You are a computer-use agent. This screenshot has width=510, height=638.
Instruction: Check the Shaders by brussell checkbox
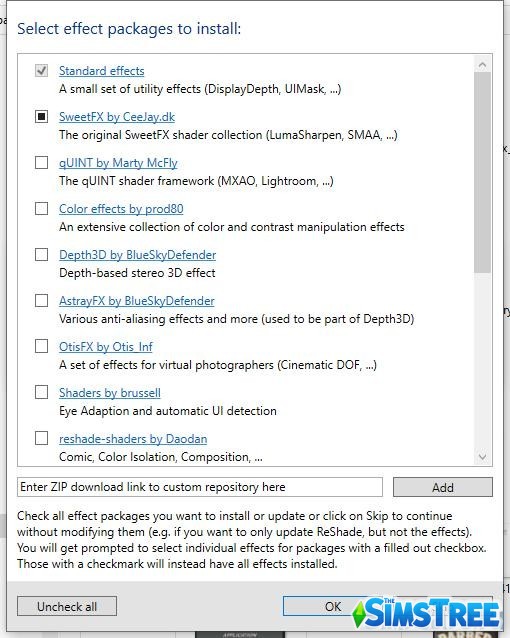coord(42,393)
